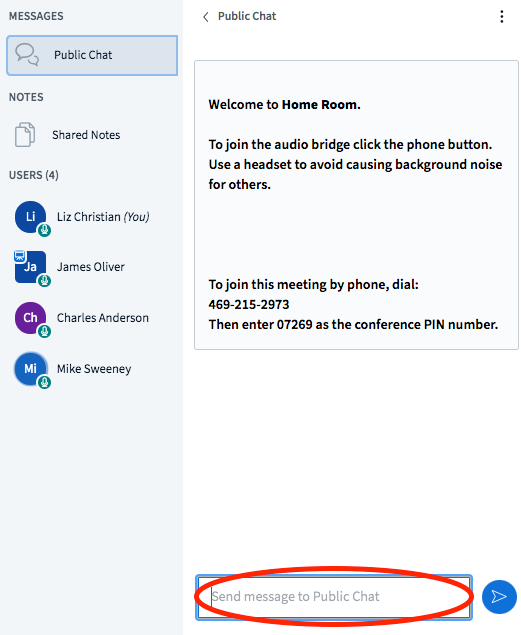Focus the Send message to Public Chat field
521x635 pixels.
334,597
